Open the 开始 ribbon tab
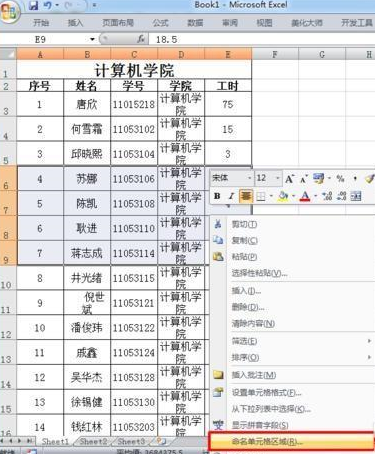 click(x=41, y=23)
